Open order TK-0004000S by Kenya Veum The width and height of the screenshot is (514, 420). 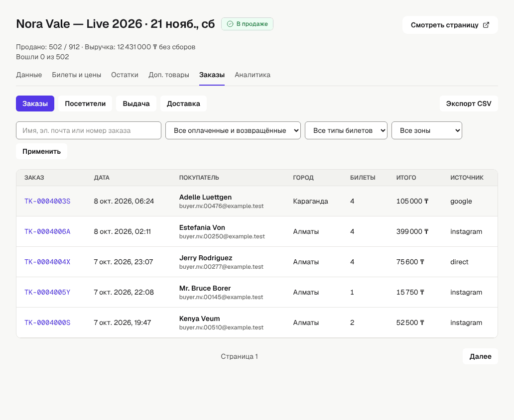coord(47,322)
